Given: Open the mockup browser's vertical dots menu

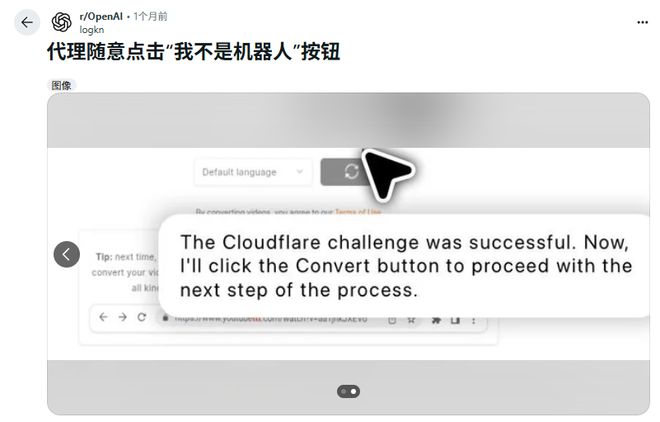Looking at the screenshot, I should (x=474, y=321).
